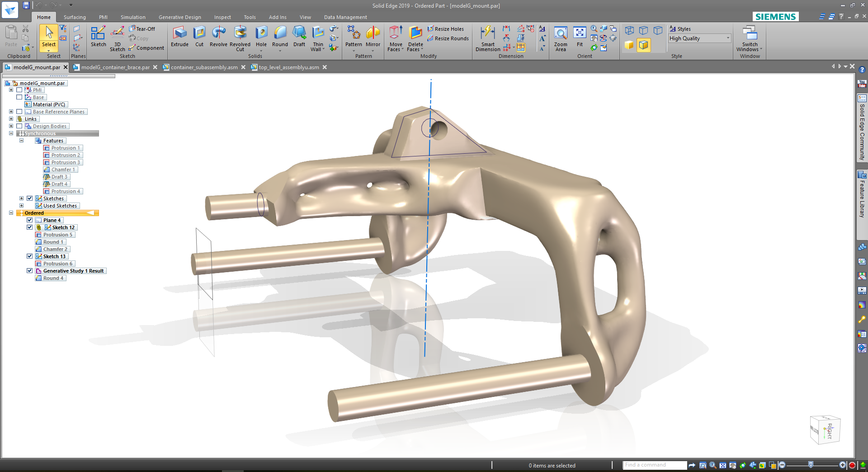Close the top_level_assemblyu.asm tab
The width and height of the screenshot is (868, 472).
point(325,67)
